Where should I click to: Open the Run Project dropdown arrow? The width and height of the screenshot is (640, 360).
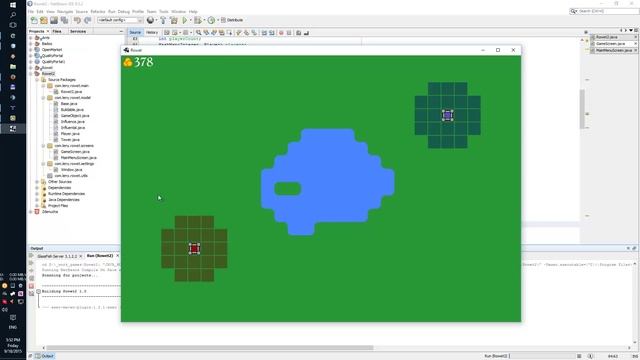tap(190, 20)
